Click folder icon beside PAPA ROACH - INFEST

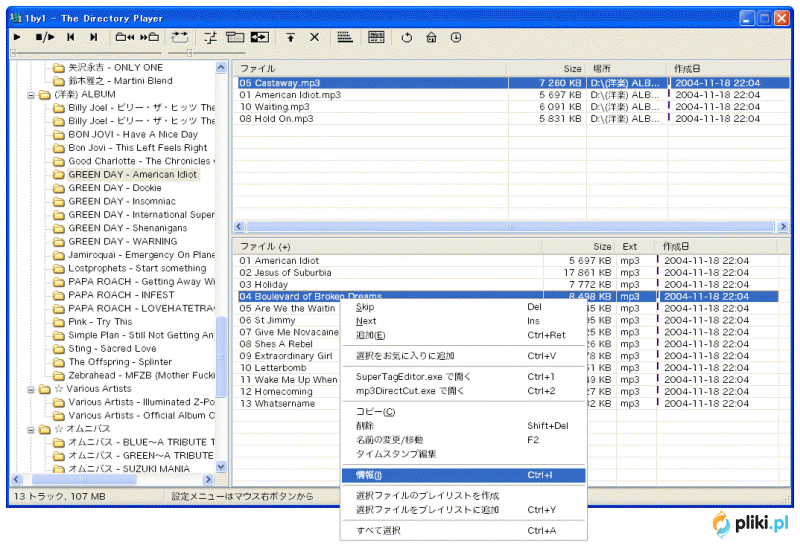[x=59, y=295]
